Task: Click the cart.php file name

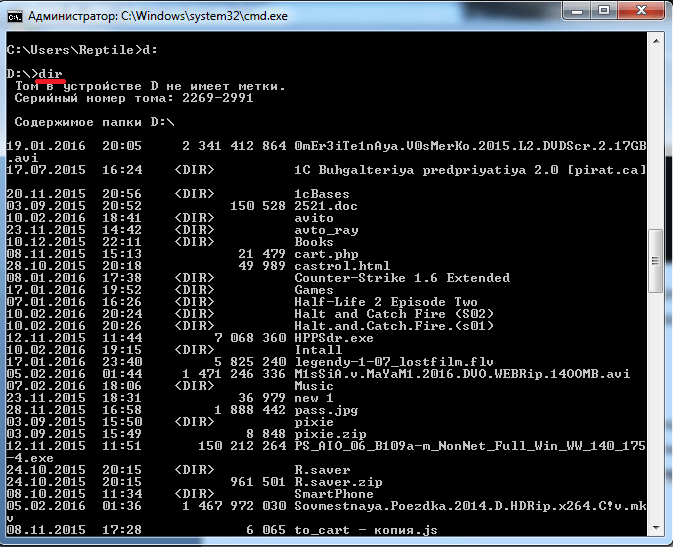Action: [326, 254]
